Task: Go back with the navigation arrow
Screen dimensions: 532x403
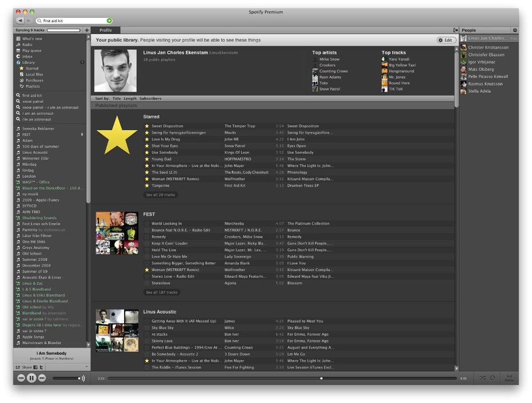Action: (20, 21)
